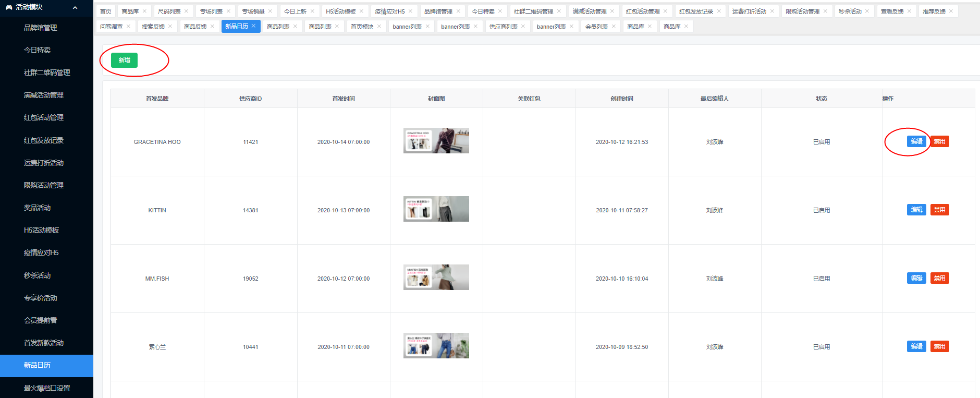Close the 秒杀活动 tab
This screenshot has width=980, height=398.
(867, 11)
